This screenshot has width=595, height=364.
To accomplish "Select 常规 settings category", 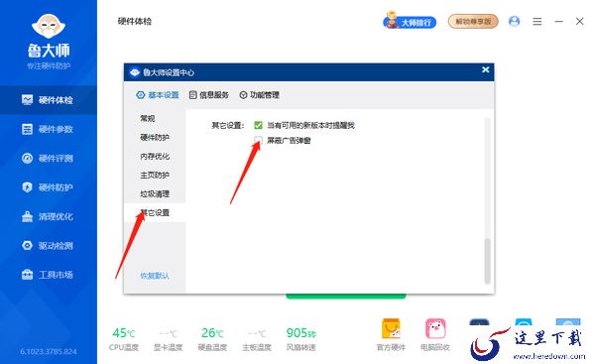I will pyautogui.click(x=155, y=118).
